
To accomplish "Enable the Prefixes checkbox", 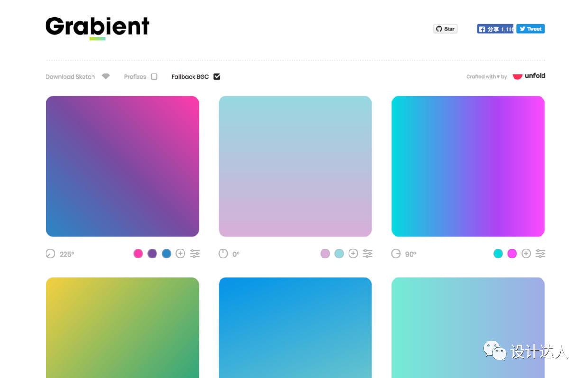I will [154, 76].
